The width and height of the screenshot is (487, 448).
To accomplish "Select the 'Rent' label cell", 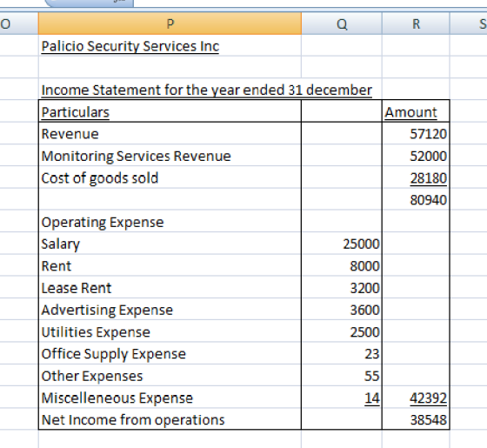I will [x=170, y=265].
